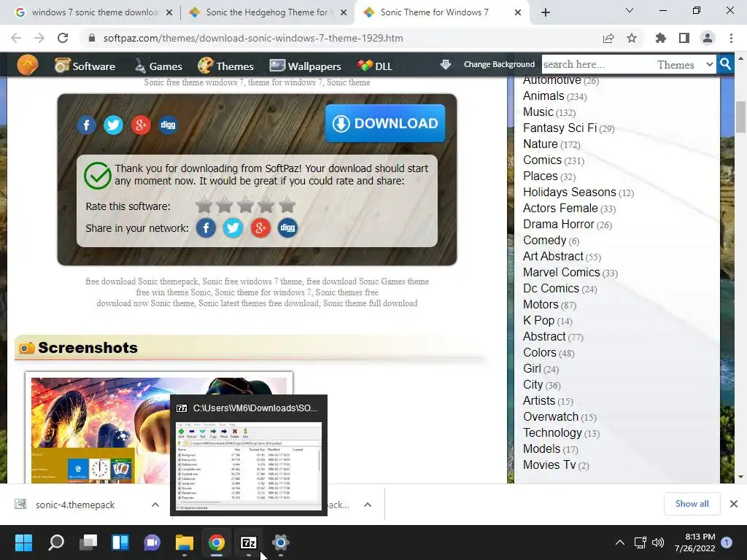Image resolution: width=747 pixels, height=560 pixels.
Task: Click the blue search magnifier button
Action: 725,64
